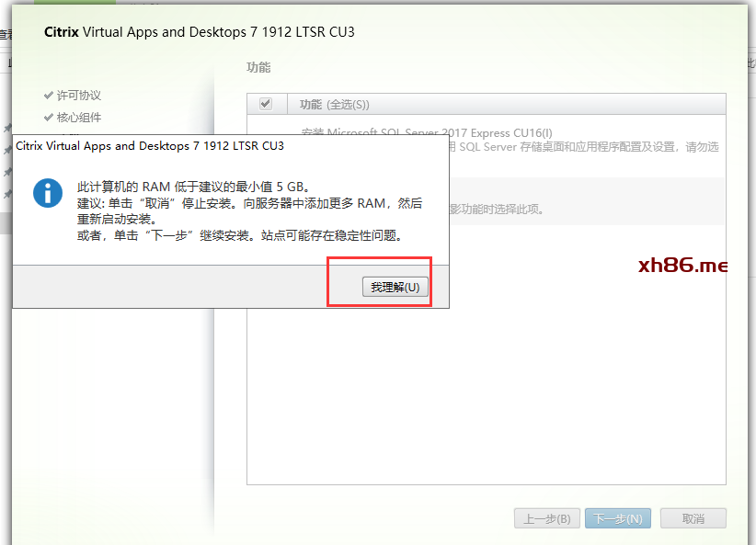This screenshot has width=756, height=545.
Task: Select the 许可协议 step in the sidebar
Action: 79,95
